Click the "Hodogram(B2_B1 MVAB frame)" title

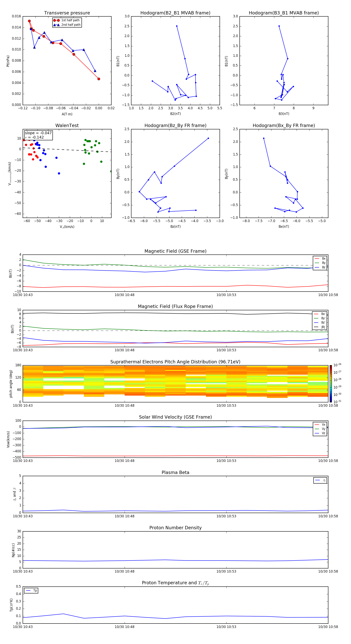pos(175,13)
